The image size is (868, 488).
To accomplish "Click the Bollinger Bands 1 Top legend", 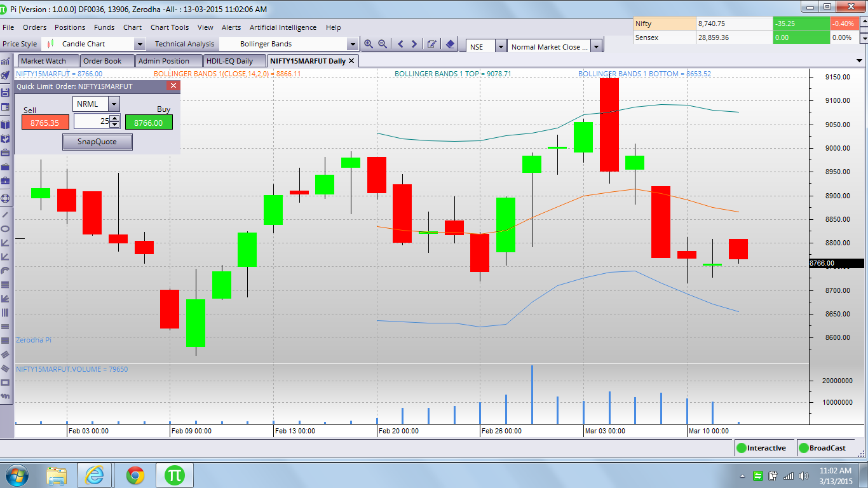I will point(453,74).
